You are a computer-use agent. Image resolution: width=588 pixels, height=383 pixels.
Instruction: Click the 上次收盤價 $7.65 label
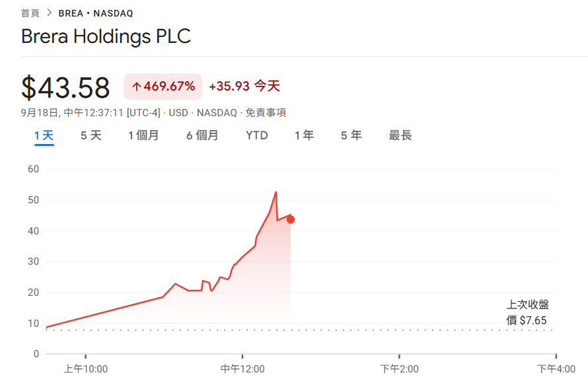[527, 312]
